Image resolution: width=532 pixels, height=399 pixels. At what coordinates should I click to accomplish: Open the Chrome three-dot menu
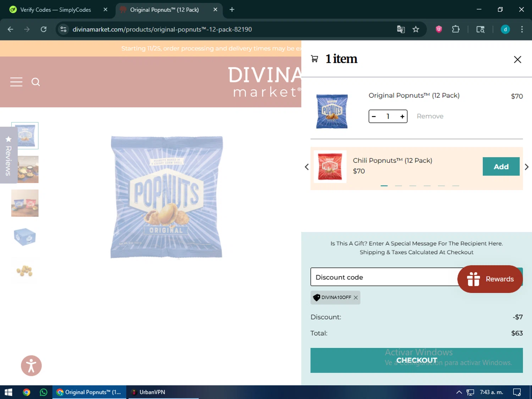(522, 29)
